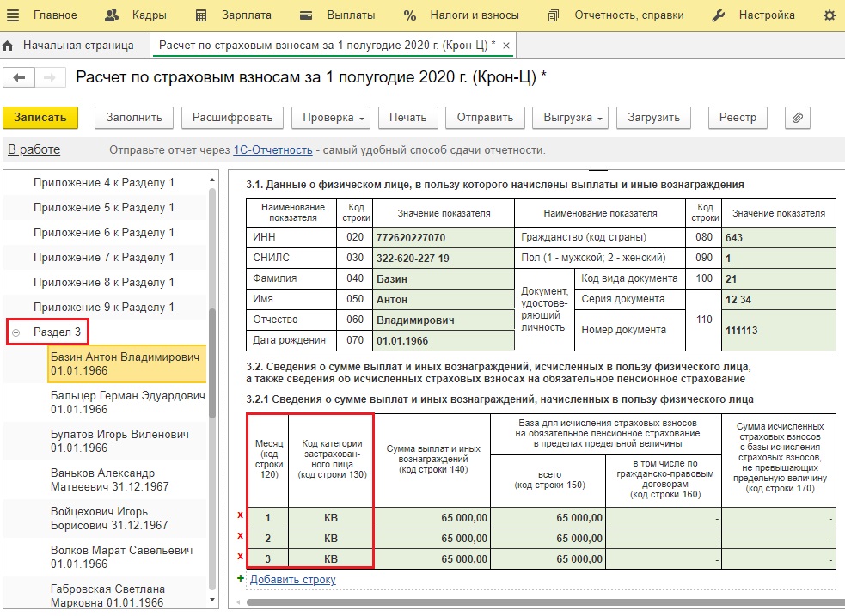Delete month 3 row with red x
The width and height of the screenshot is (845, 616).
pos(241,556)
